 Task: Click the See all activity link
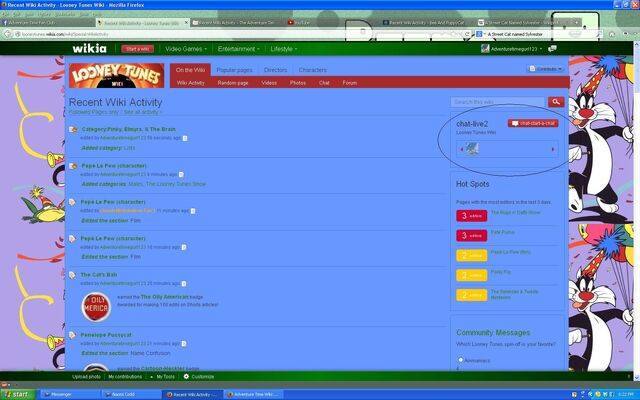142,112
